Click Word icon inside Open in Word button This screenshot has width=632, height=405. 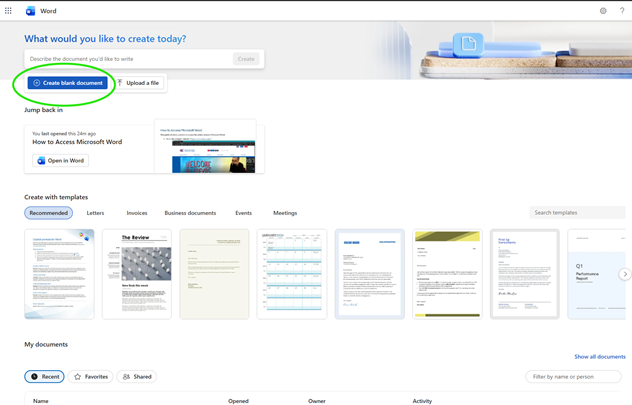[x=41, y=160]
